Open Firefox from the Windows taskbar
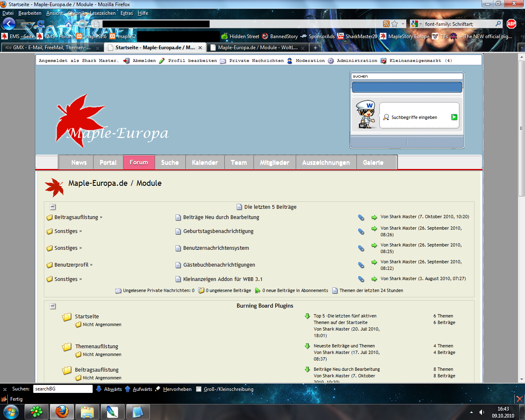 pyautogui.click(x=62, y=411)
